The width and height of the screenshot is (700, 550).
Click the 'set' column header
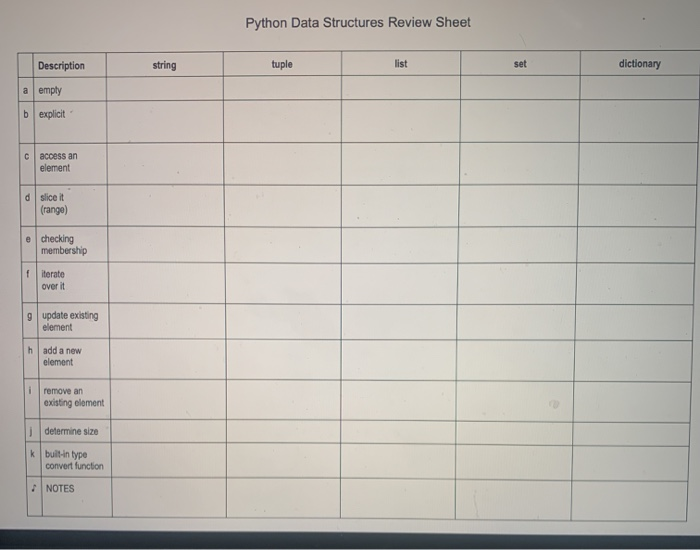pos(520,64)
